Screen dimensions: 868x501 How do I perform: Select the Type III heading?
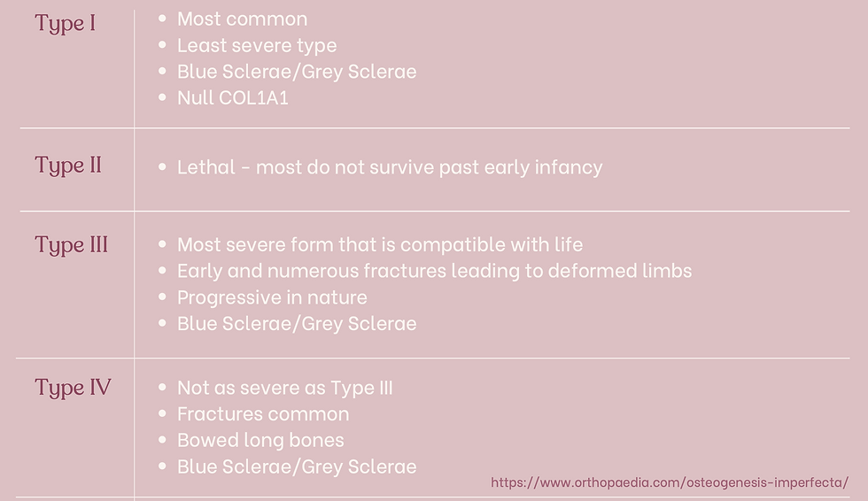72,245
